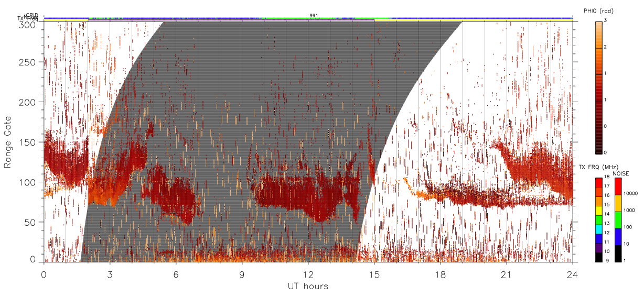The width and height of the screenshot is (644, 297).
Task: Click the blue 11–12 MHz TX FRQ swatch
Action: pos(599,239)
